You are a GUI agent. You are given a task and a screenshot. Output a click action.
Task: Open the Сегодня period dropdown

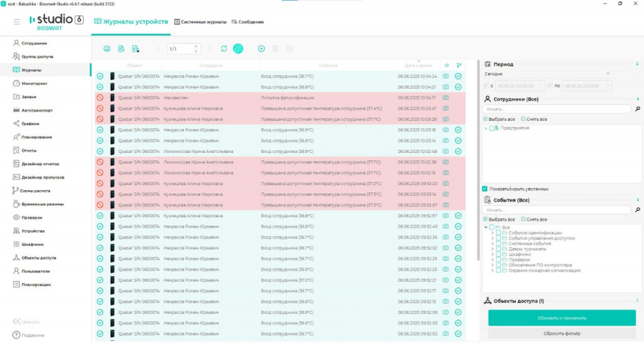(548, 74)
